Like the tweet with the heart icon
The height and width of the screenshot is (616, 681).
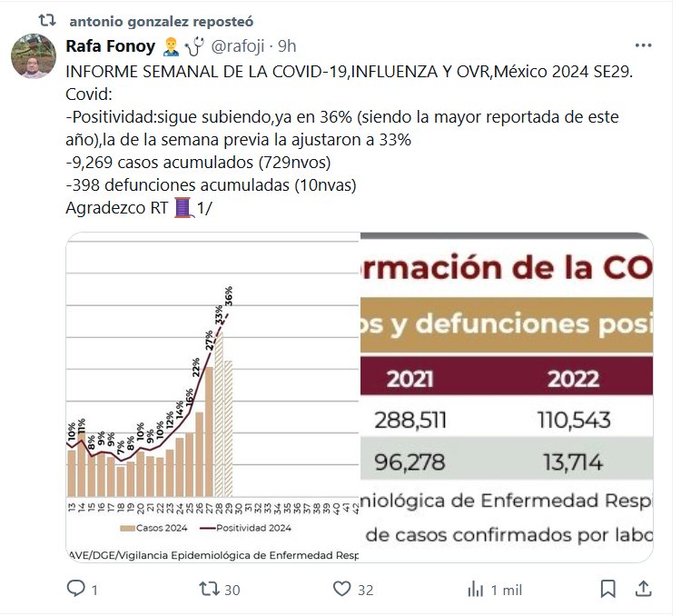coord(341,590)
